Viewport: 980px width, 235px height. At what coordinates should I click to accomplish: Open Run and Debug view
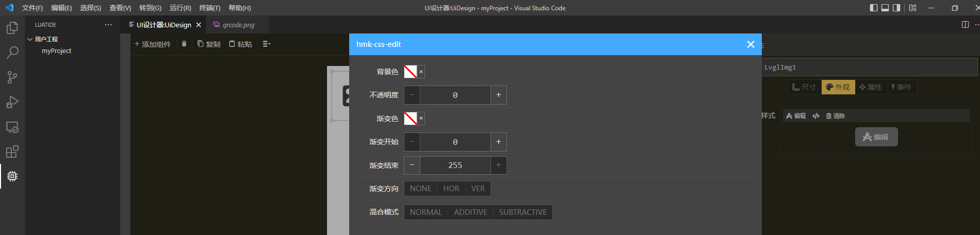point(12,102)
